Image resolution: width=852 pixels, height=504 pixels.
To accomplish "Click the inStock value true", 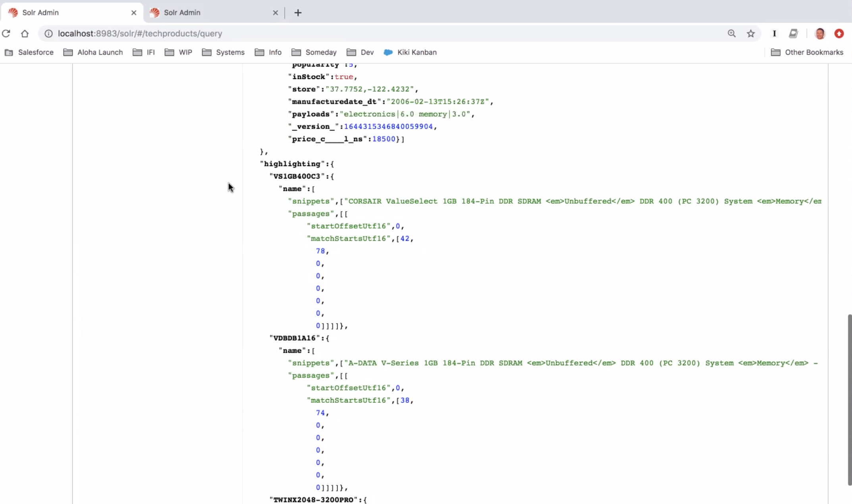I will pos(344,77).
